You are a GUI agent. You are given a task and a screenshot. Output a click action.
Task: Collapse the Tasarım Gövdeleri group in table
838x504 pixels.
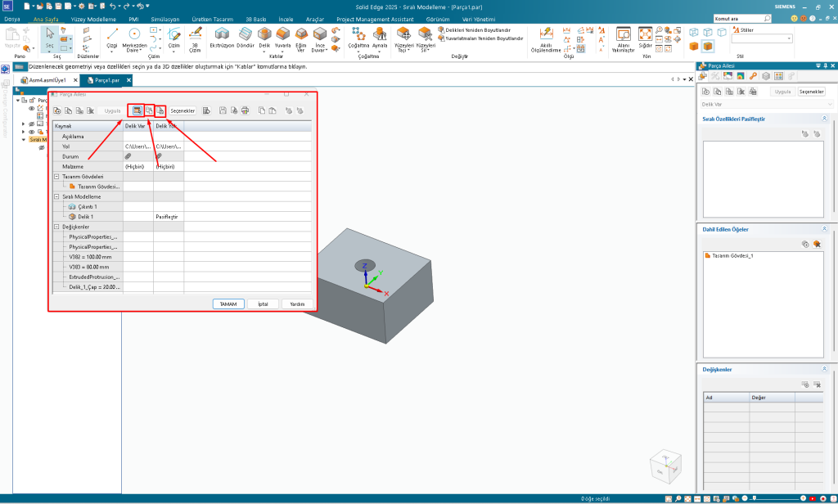coord(56,176)
